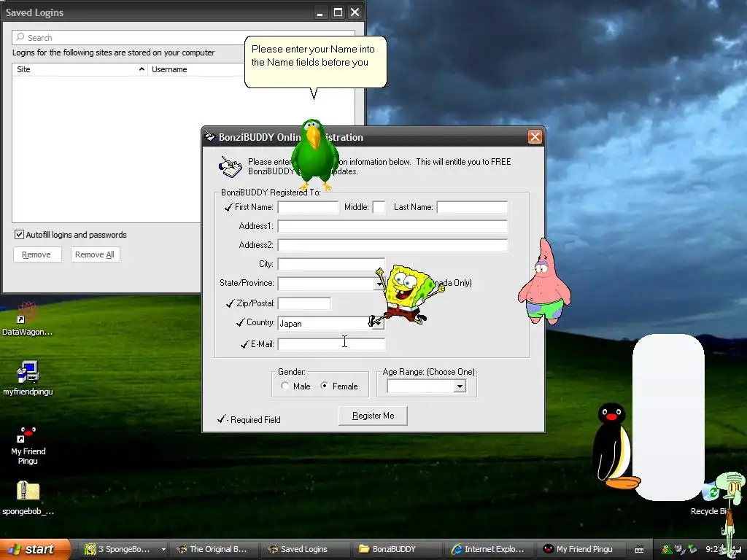
Task: Open the Age Range dropdown
Action: coord(460,386)
